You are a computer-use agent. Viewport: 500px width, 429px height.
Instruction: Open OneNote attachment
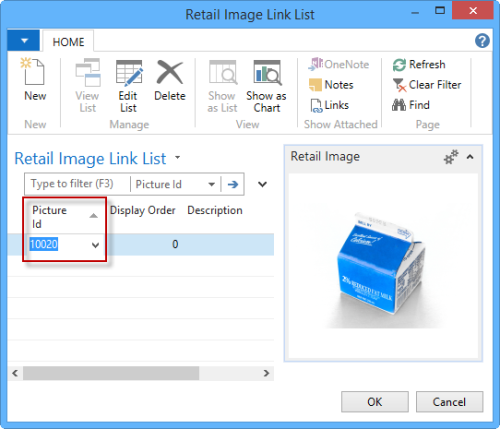point(339,64)
